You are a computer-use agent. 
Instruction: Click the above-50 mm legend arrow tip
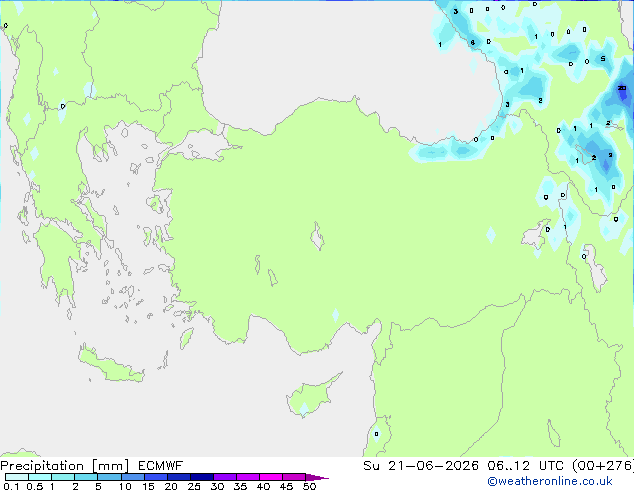pos(317,477)
